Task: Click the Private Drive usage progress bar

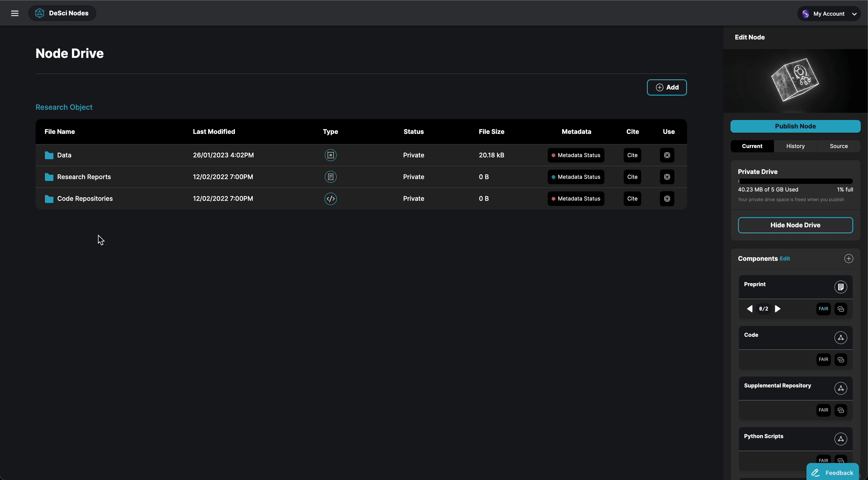Action: click(x=795, y=181)
